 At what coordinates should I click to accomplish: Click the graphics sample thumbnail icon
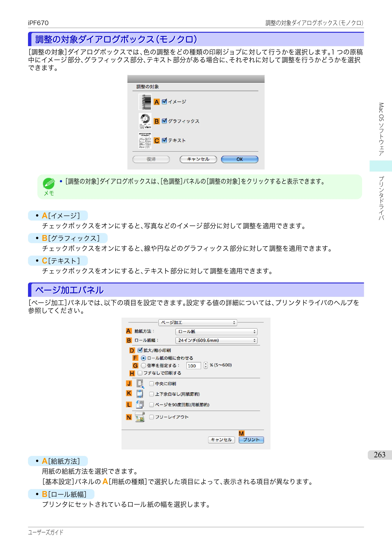point(145,121)
